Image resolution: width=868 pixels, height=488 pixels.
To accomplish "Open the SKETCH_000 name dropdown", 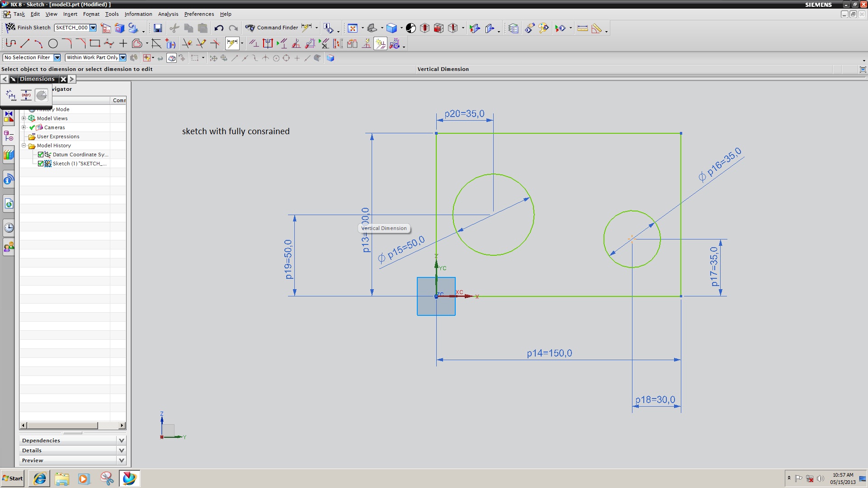I will click(x=93, y=28).
